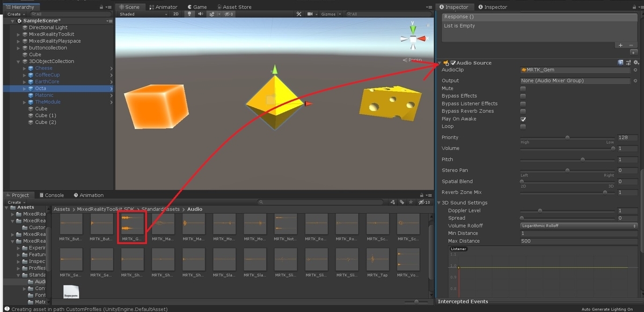Switch to the Console tab

51,195
